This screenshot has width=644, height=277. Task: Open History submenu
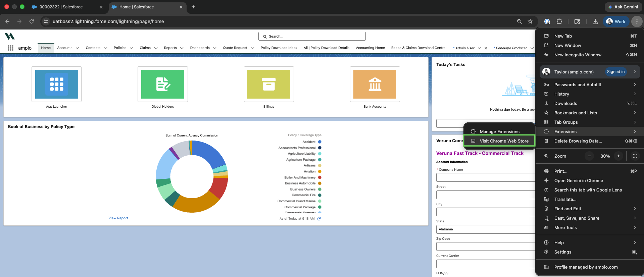590,94
